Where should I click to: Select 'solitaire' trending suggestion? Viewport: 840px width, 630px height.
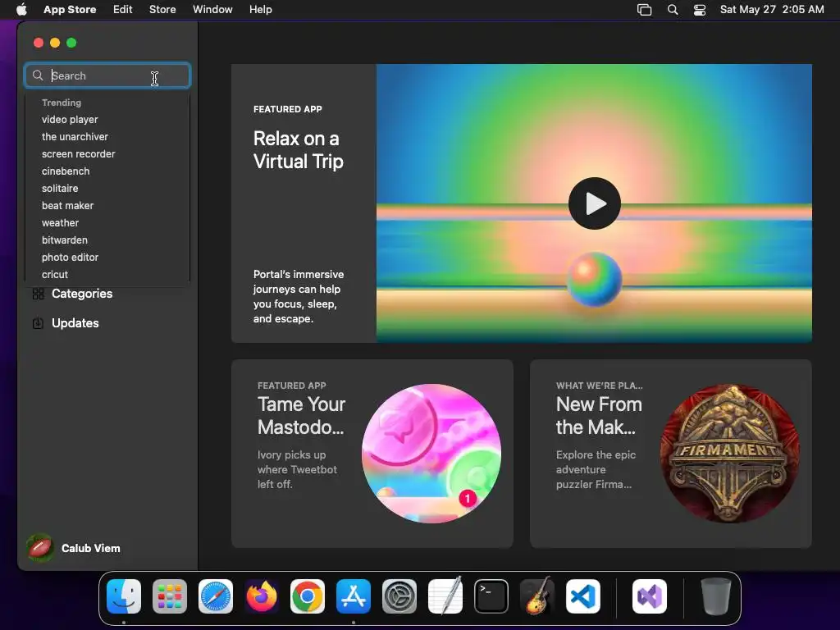tap(60, 188)
